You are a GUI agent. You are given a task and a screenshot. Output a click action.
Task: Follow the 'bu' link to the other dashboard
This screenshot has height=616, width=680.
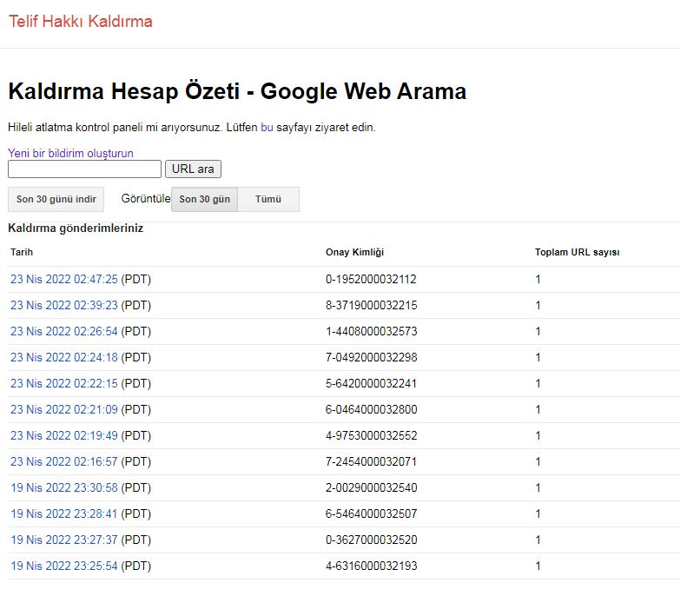coord(267,127)
